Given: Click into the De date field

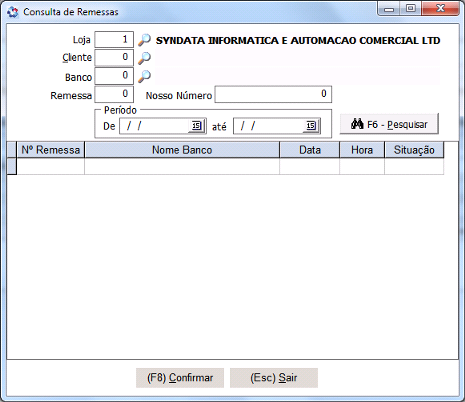Looking at the screenshot, I should tap(155, 126).
